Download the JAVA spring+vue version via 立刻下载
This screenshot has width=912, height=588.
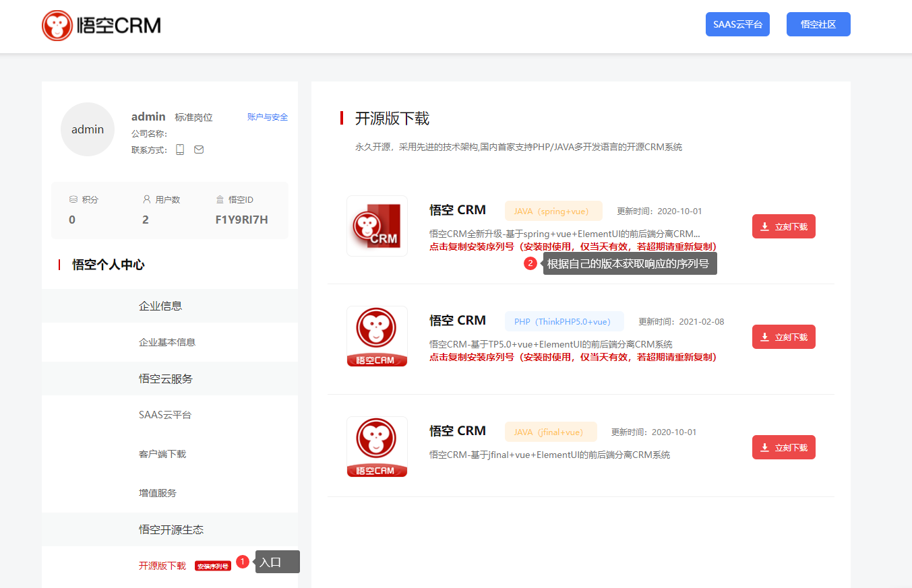click(x=784, y=226)
